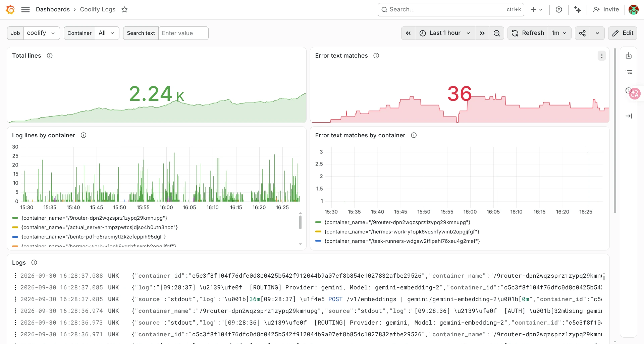Viewport: 644px width, 344px height.
Task: Toggle task-runners series in Error matches legend
Action: 402,241
